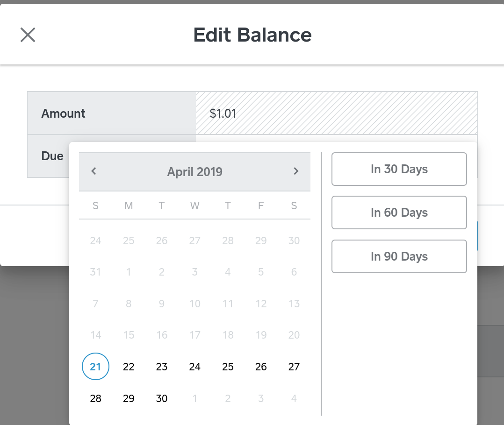Choose the In 60 Days option
The image size is (504, 425).
399,212
